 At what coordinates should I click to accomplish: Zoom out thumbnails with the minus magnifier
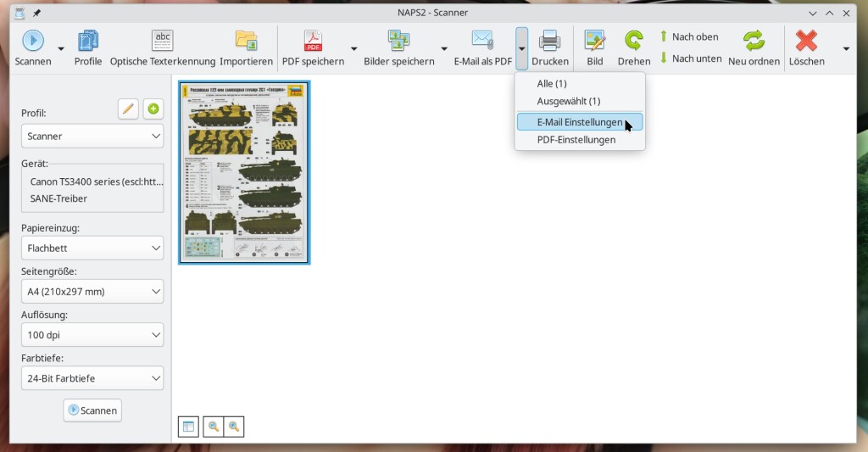213,427
